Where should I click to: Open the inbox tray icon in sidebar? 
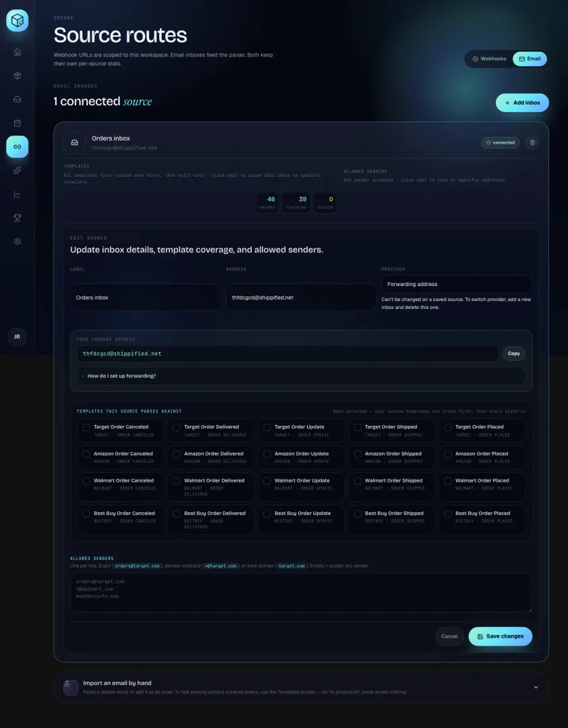tap(17, 99)
